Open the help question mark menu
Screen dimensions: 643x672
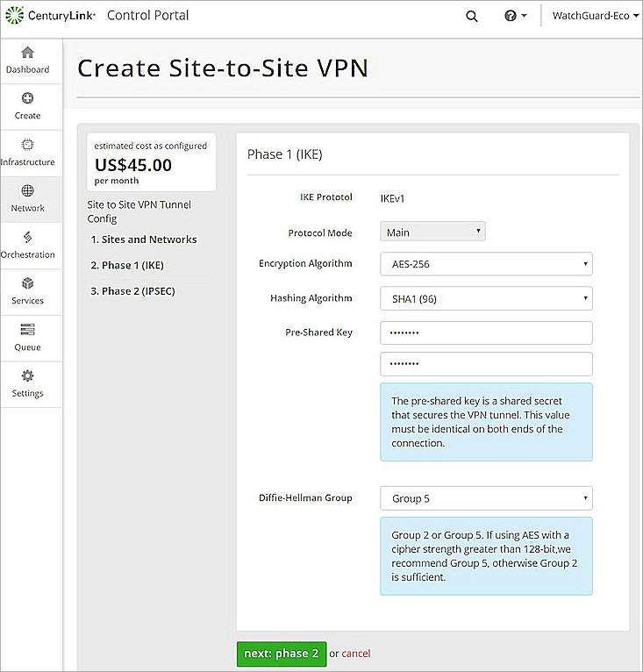tap(516, 16)
